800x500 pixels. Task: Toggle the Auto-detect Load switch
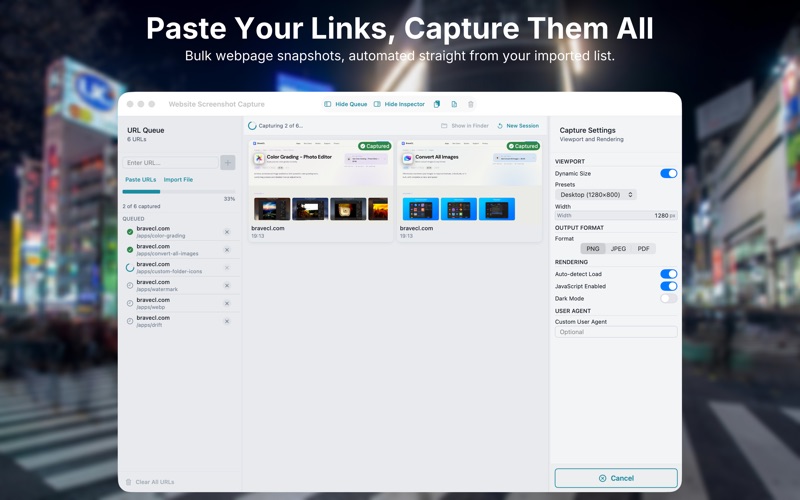click(668, 274)
